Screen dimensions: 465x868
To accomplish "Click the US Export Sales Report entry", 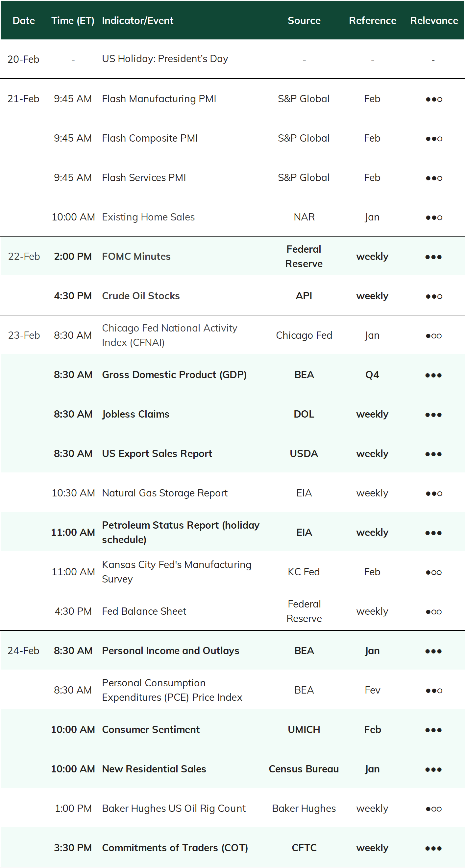I will click(157, 453).
